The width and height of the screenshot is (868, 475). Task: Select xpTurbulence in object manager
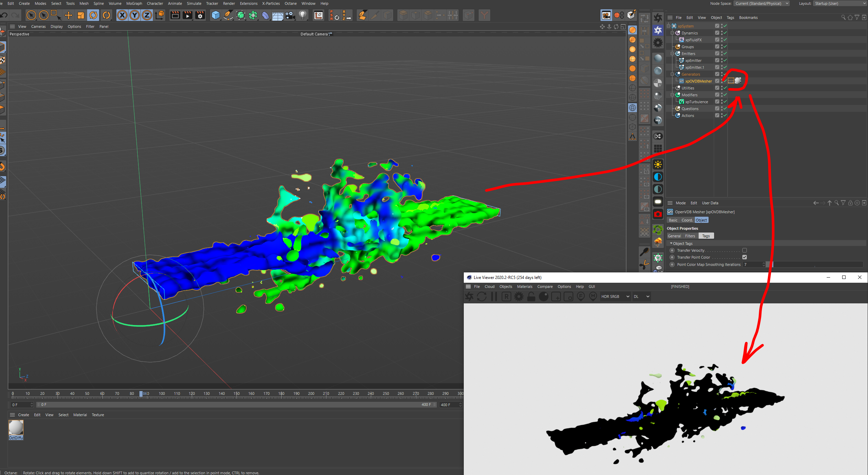coord(696,102)
